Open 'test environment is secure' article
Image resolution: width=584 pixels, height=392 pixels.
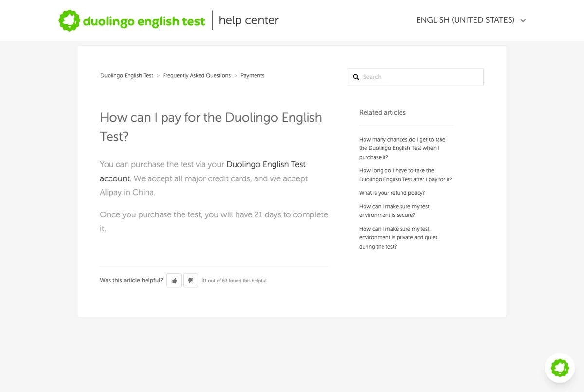[394, 211]
